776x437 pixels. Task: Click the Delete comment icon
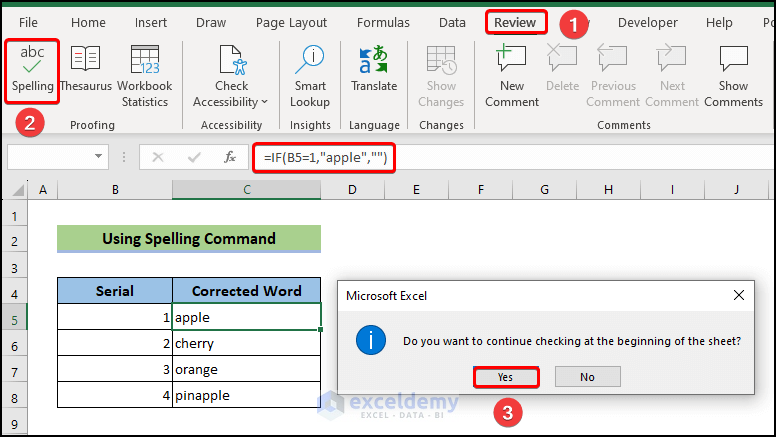(x=562, y=57)
